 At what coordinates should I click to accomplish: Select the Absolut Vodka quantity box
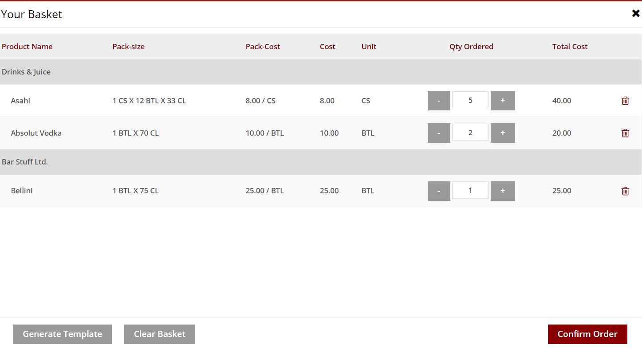[470, 133]
